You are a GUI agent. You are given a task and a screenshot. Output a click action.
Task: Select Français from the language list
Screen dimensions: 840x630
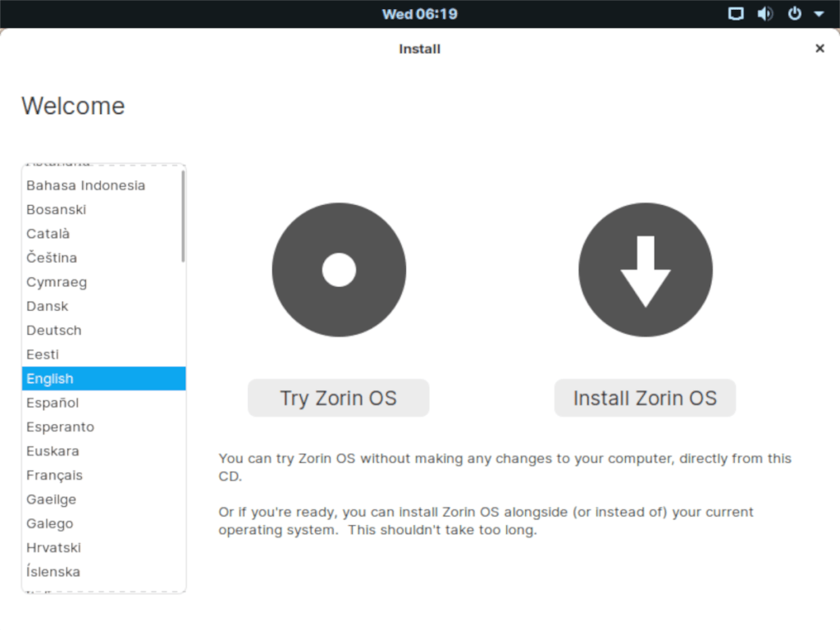point(54,475)
